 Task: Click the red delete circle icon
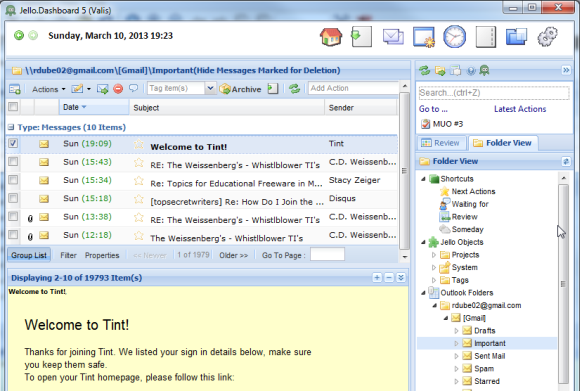[118, 89]
